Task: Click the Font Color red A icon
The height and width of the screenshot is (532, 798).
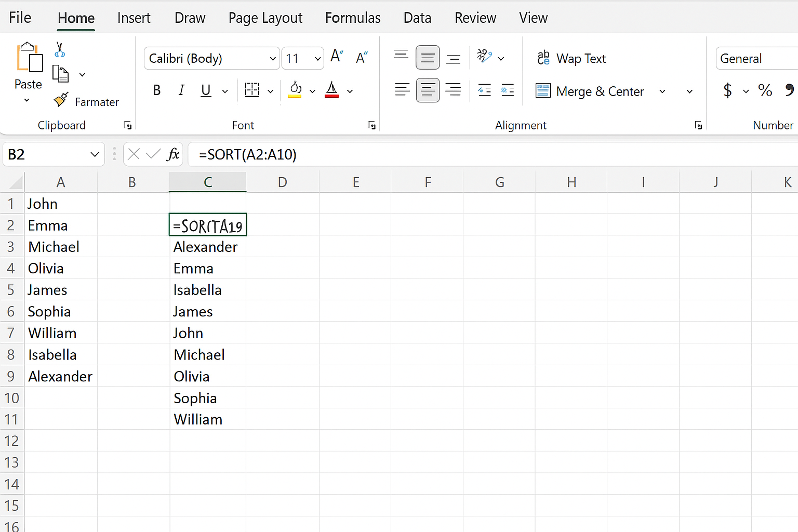Action: (332, 90)
